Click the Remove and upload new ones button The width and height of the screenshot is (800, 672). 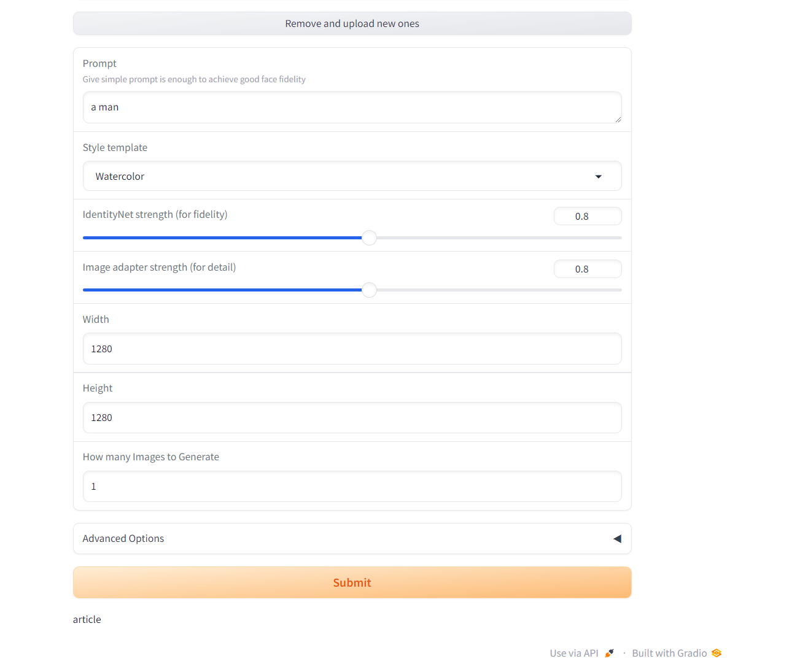(x=352, y=23)
